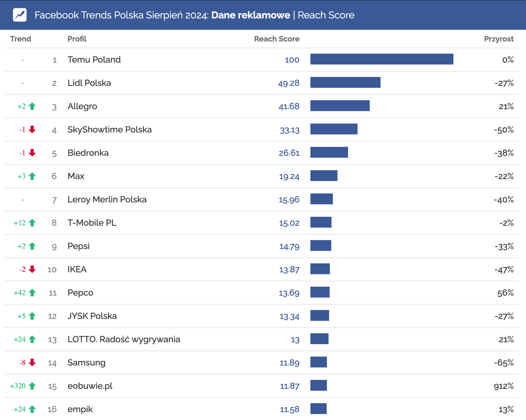Click the Lidl Polska reach score bar

coord(345,82)
